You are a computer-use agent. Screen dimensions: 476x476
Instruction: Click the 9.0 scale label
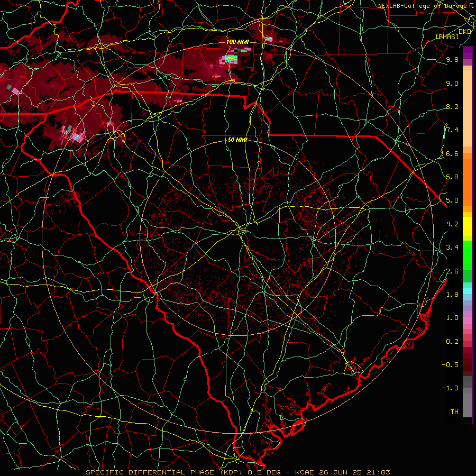tap(452, 83)
